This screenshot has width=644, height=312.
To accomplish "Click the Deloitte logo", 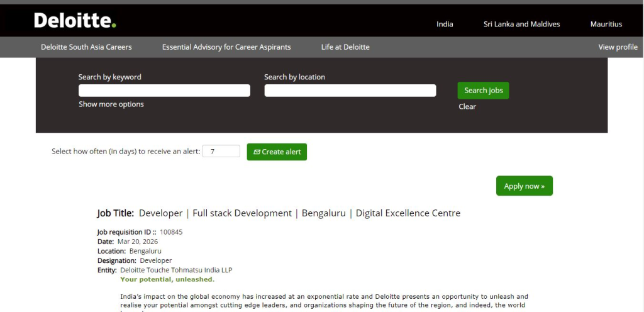I will (75, 20).
